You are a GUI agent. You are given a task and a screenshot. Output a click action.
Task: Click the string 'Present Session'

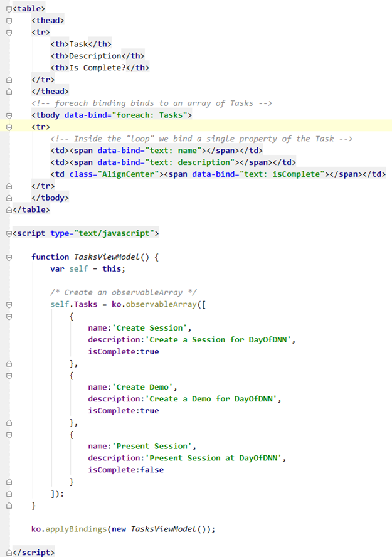pos(152,446)
